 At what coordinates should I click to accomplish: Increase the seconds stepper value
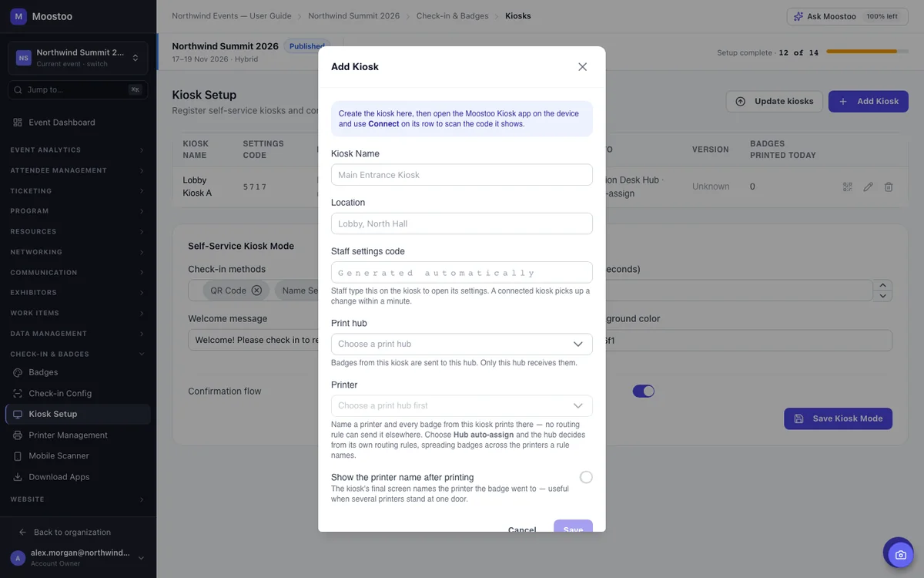tap(884, 285)
